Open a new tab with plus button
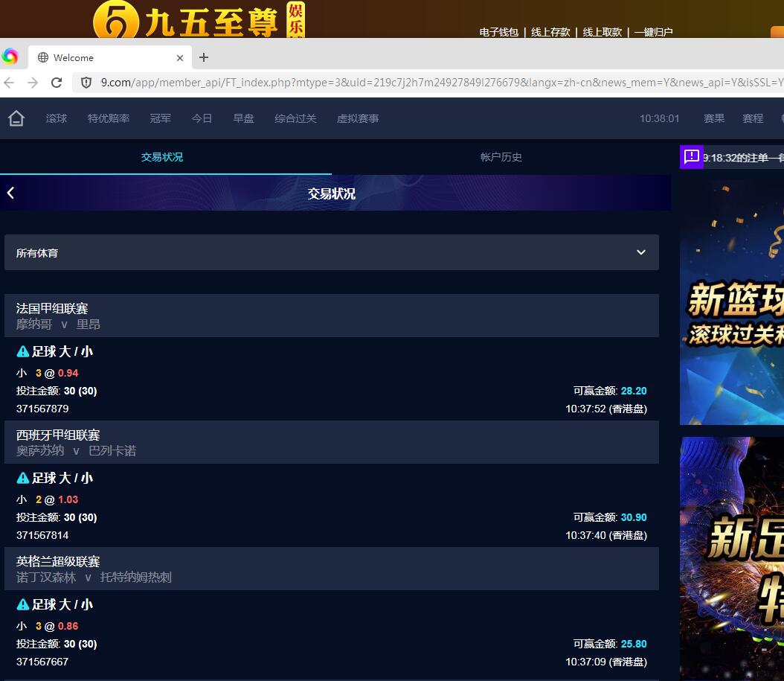Image resolution: width=784 pixels, height=681 pixels. pyautogui.click(x=204, y=57)
